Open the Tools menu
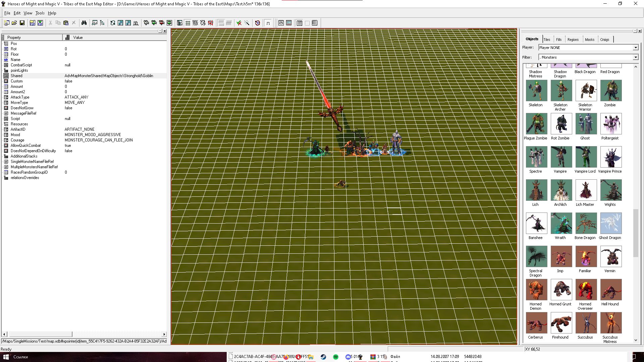This screenshot has width=644, height=362. (40, 13)
